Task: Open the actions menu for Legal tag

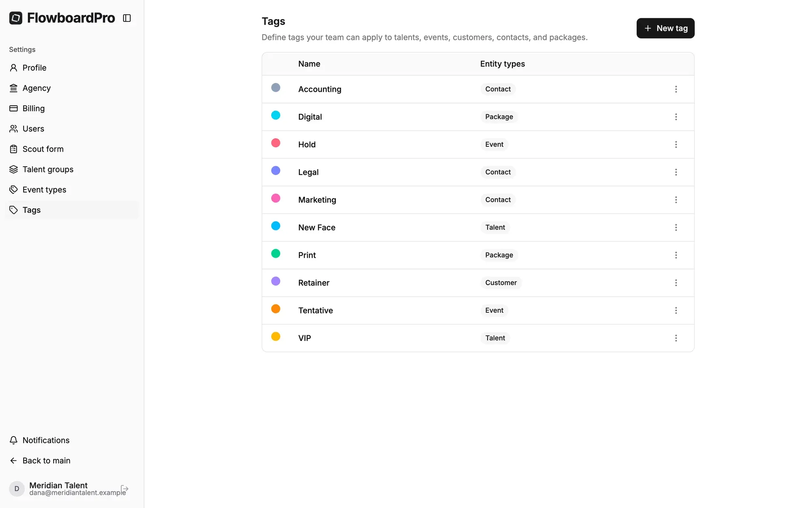Action: point(676,172)
